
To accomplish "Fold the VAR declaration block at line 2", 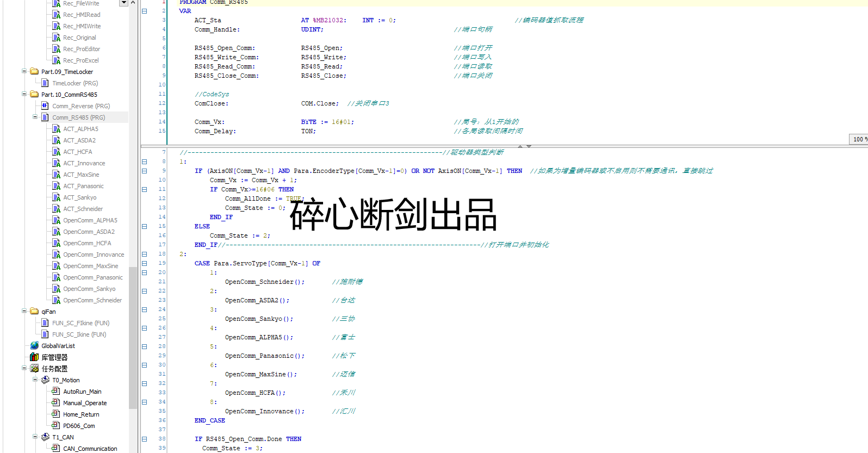I will [145, 11].
